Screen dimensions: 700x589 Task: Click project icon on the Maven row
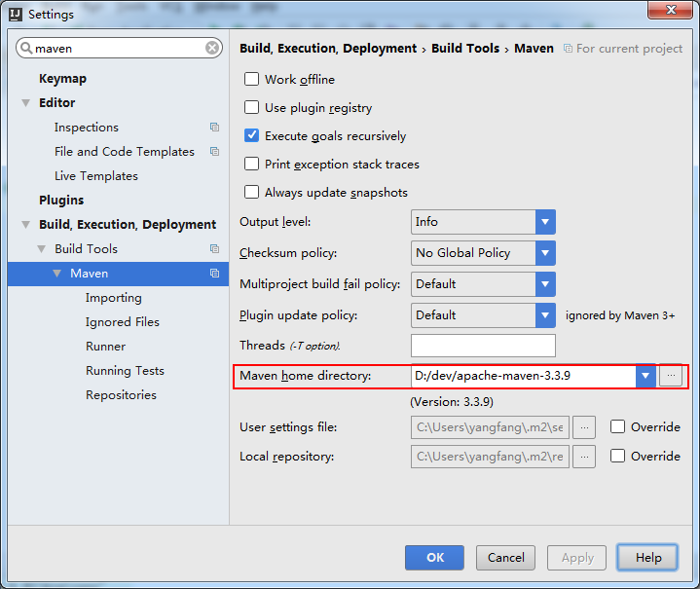click(215, 273)
